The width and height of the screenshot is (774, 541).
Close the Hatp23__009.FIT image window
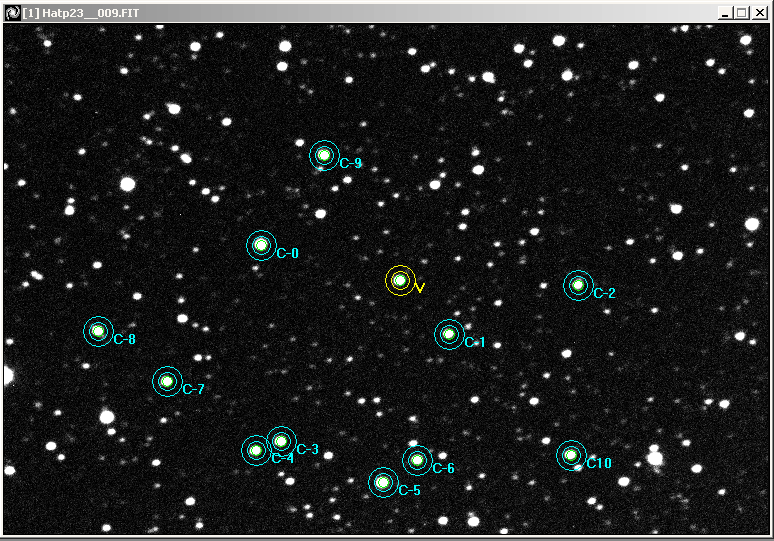point(760,13)
